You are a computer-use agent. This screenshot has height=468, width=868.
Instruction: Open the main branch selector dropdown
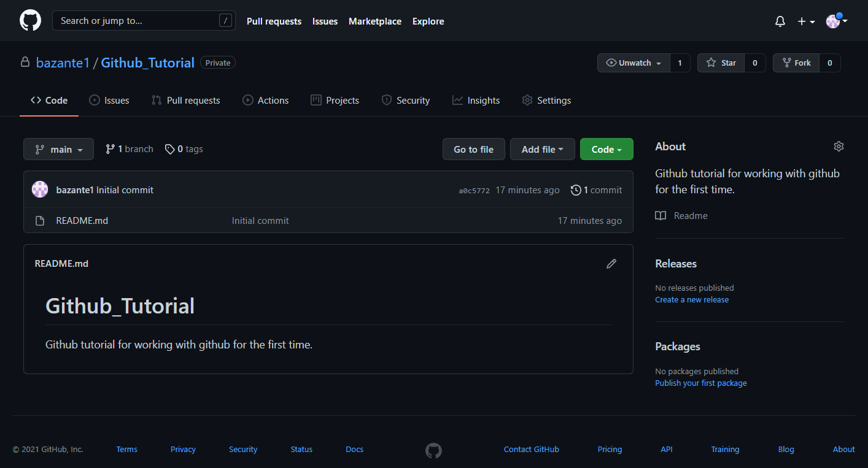click(x=58, y=149)
